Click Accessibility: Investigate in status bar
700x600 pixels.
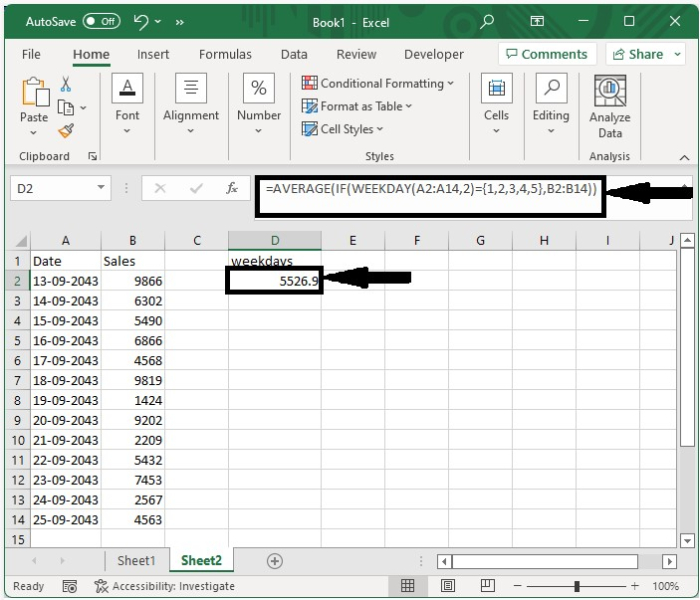(x=165, y=586)
